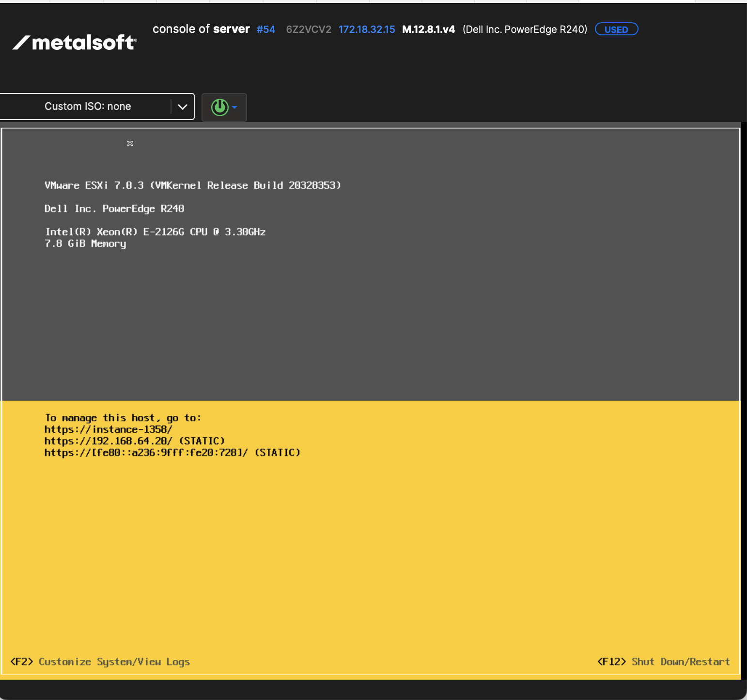This screenshot has height=700, width=747.
Task: Click the 7.8 GiB Memory line
Action: [85, 244]
